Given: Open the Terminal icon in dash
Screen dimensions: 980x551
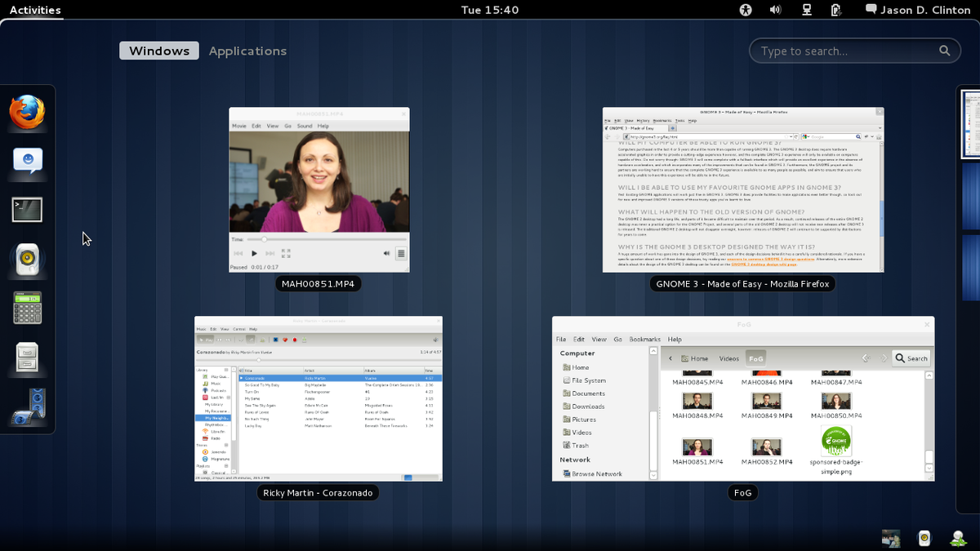Looking at the screenshot, I should coord(27,210).
